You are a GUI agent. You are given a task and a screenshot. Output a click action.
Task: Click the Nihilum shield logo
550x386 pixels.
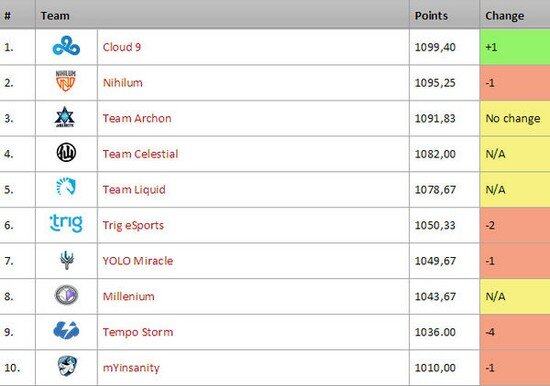pos(66,81)
